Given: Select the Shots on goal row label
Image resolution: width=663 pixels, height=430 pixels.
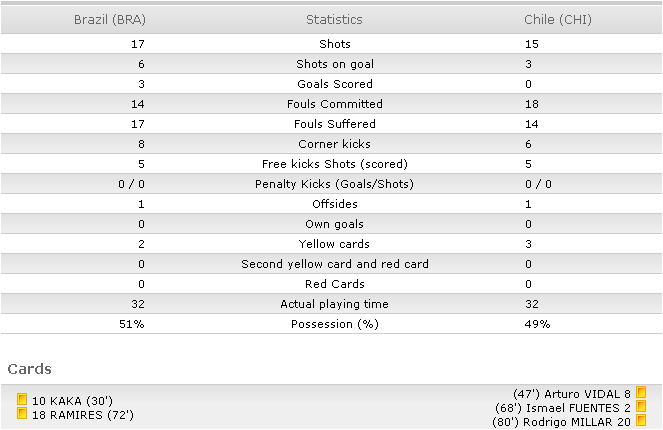Looking at the screenshot, I should 335,64.
